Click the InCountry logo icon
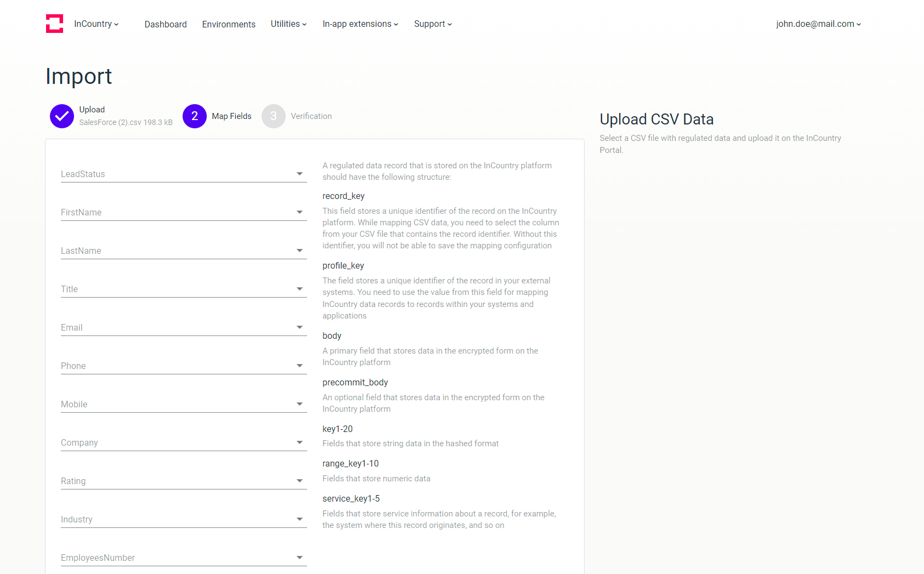The height and width of the screenshot is (574, 924). 54,24
